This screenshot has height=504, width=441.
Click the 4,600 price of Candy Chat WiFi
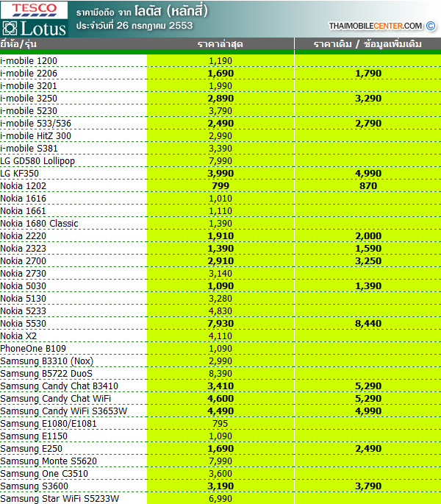(x=220, y=400)
